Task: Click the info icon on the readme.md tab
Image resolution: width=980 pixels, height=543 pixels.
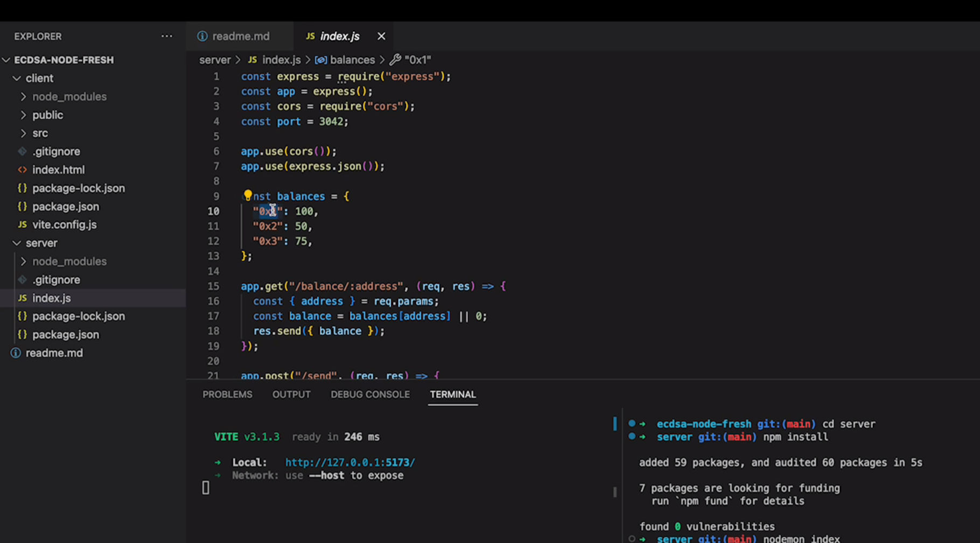Action: 202,36
